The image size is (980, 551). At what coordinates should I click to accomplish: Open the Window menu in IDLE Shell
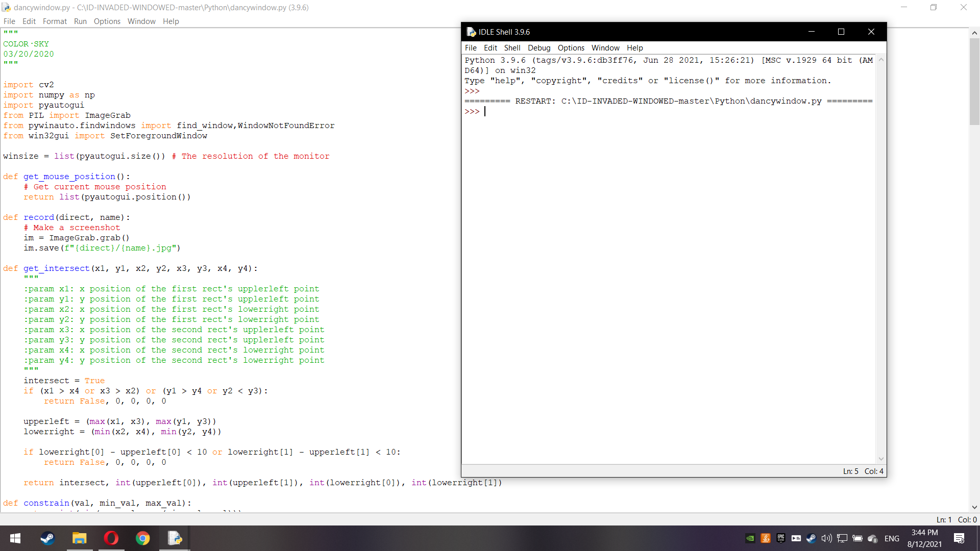[605, 48]
